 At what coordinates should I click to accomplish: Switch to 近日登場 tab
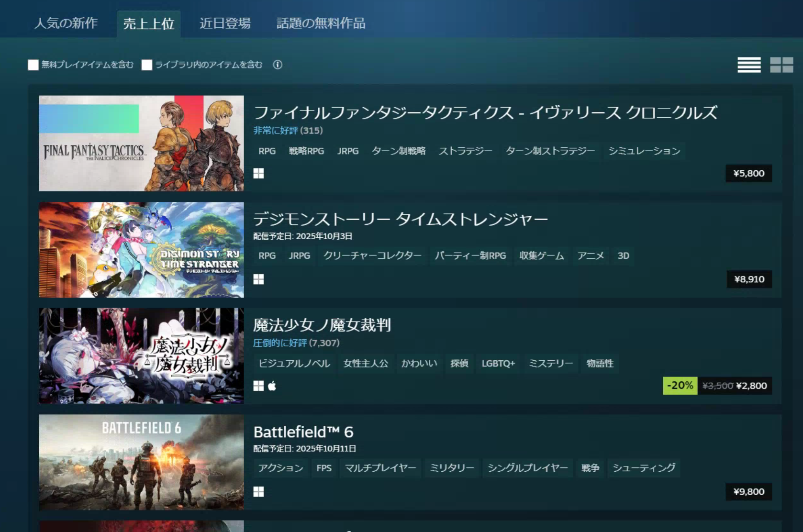point(225,23)
